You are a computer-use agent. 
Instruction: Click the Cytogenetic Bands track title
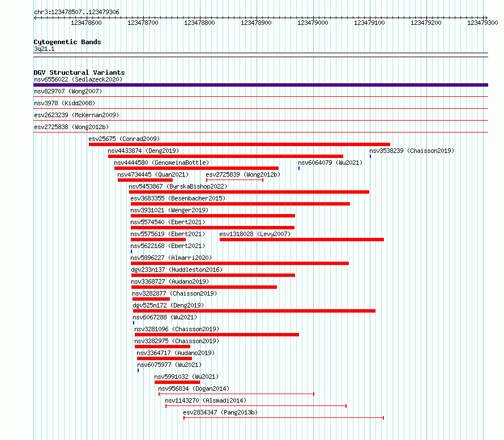click(67, 42)
